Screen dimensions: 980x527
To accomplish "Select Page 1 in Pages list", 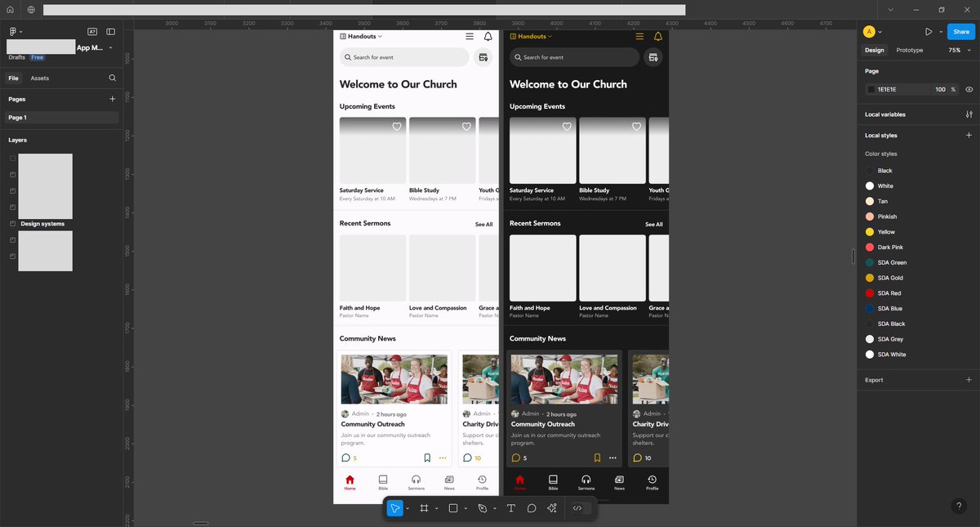I will (x=62, y=118).
